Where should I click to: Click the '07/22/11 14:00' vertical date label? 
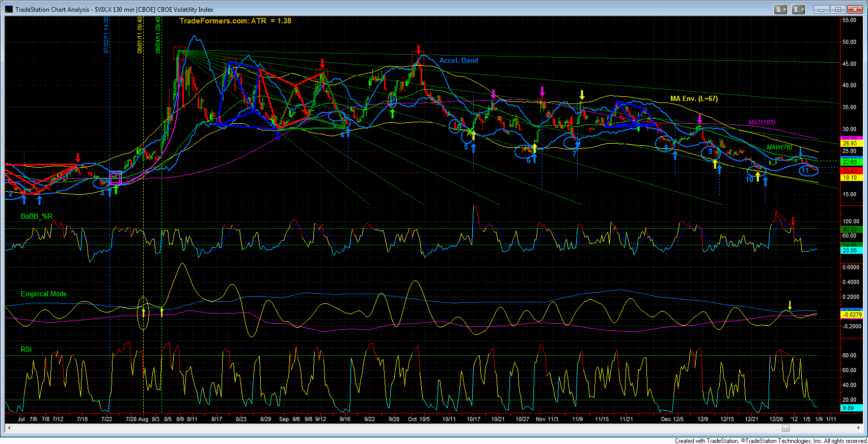(106, 35)
